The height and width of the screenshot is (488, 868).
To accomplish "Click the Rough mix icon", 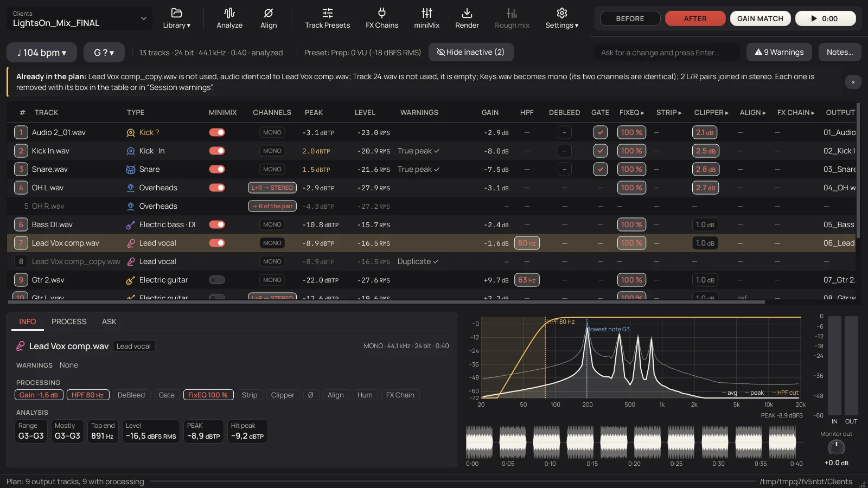I will coord(512,13).
